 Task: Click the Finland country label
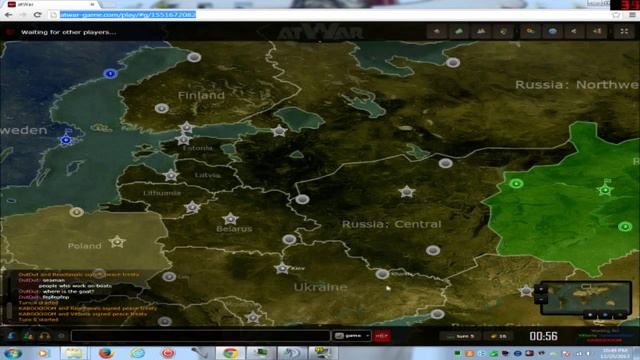pyautogui.click(x=201, y=96)
